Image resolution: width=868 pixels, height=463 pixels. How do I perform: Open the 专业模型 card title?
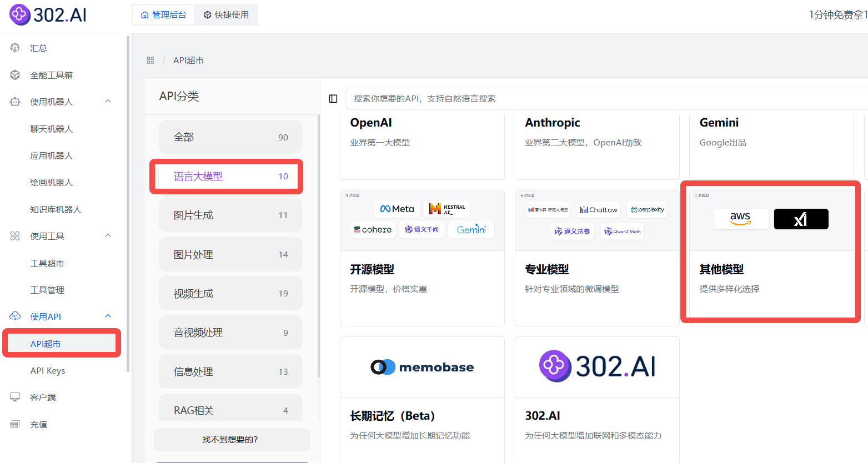(547, 269)
